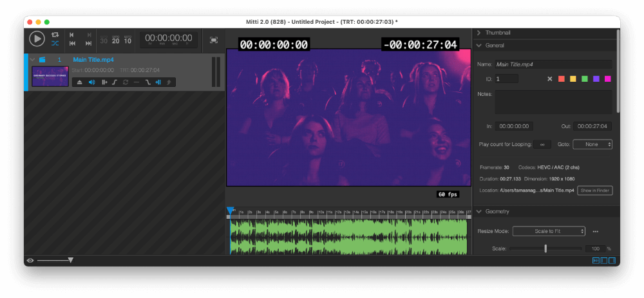The width and height of the screenshot is (644, 298).
Task: Click the Scale percent value field
Action: pos(596,248)
